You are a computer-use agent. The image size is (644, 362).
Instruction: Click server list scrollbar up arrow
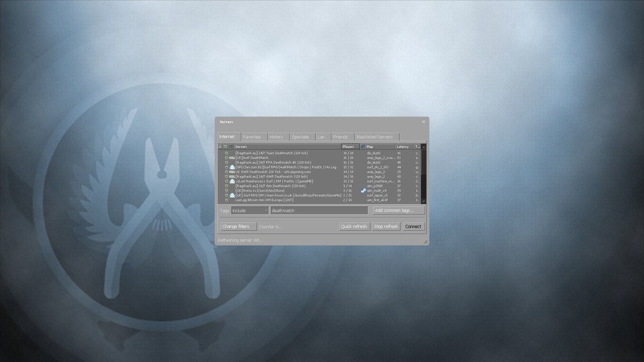(423, 147)
